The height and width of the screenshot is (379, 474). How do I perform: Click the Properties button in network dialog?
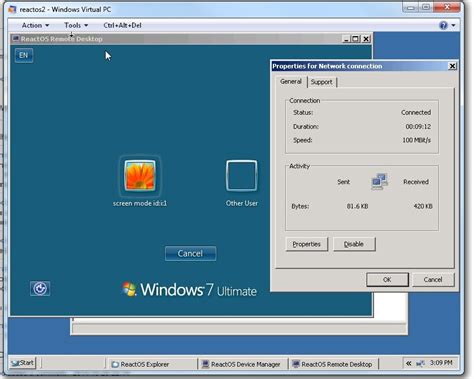tap(307, 244)
